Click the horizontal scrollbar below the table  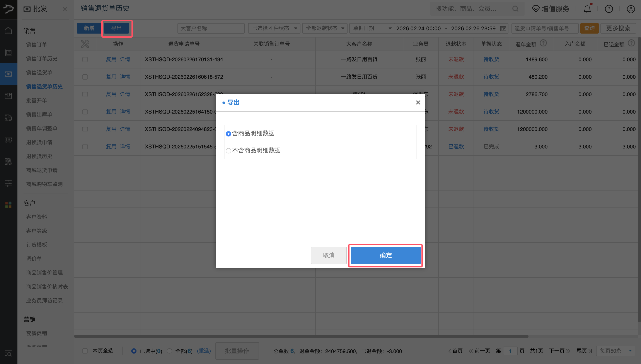coord(301,336)
